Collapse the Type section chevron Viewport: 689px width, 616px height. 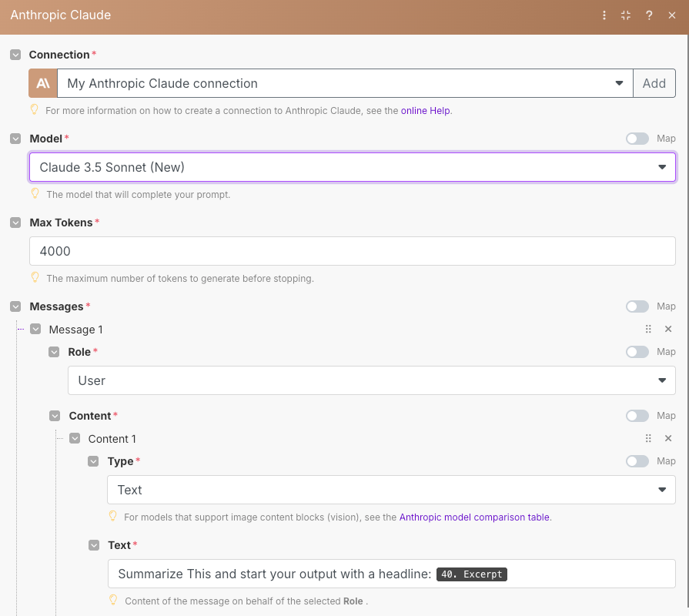pyautogui.click(x=93, y=461)
